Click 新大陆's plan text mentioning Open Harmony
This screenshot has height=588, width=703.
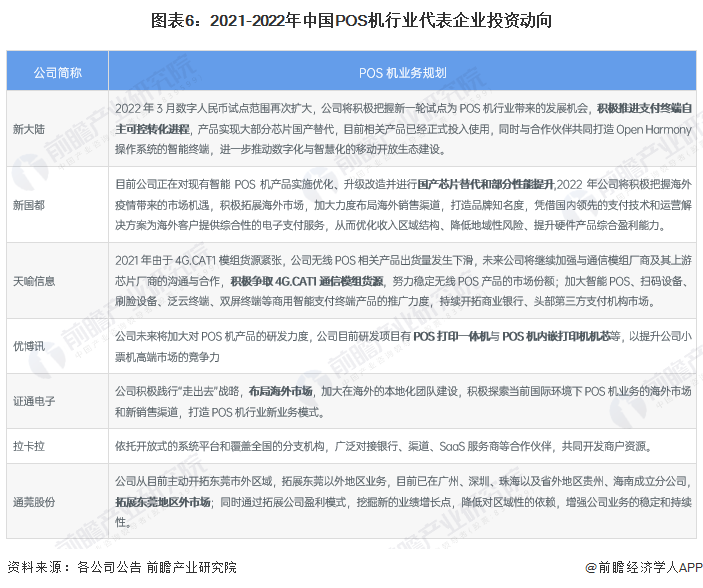tap(403, 129)
